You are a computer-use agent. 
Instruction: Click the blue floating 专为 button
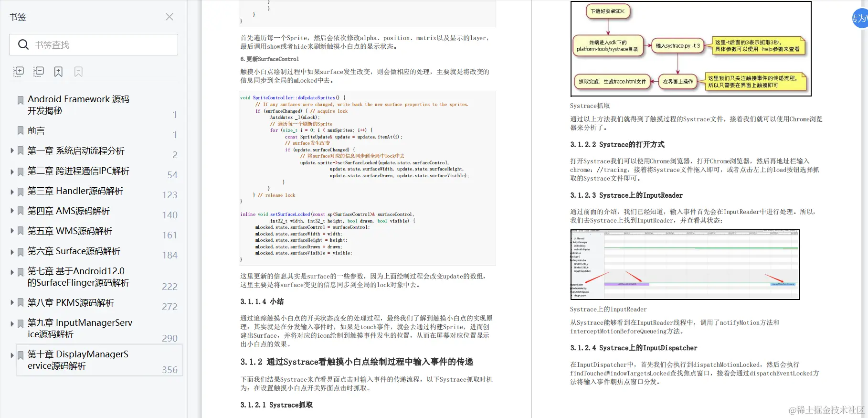click(x=860, y=18)
